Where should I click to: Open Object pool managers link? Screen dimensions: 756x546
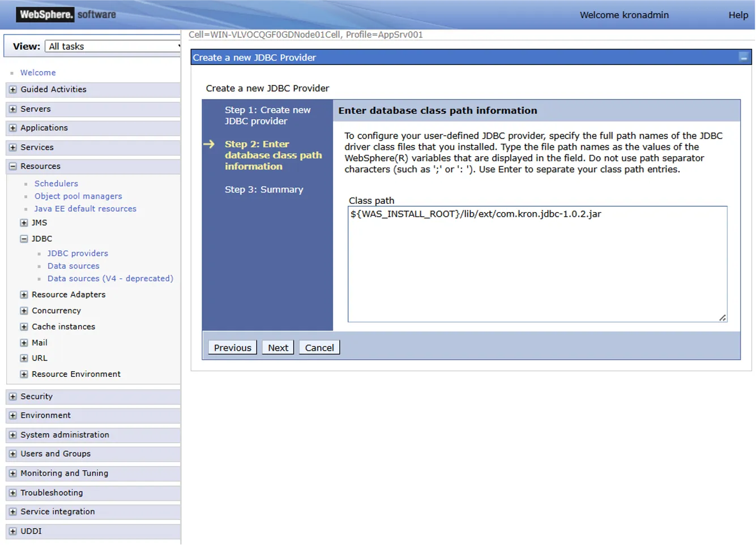click(78, 196)
